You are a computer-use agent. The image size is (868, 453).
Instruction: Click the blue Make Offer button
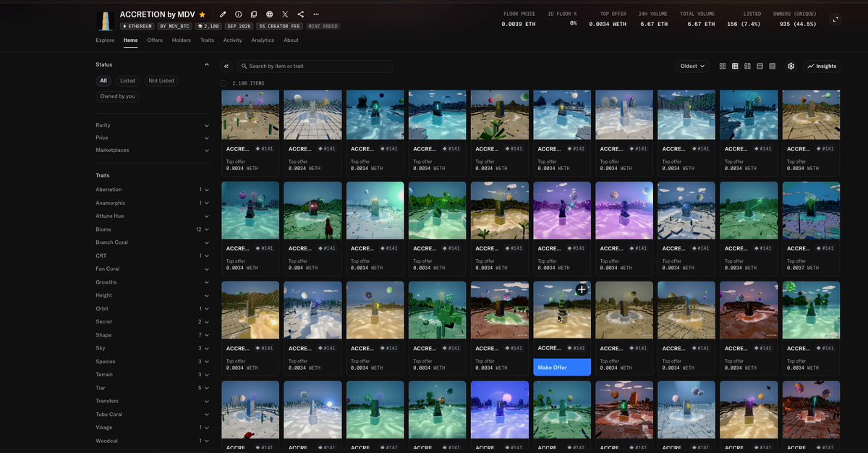coord(562,368)
